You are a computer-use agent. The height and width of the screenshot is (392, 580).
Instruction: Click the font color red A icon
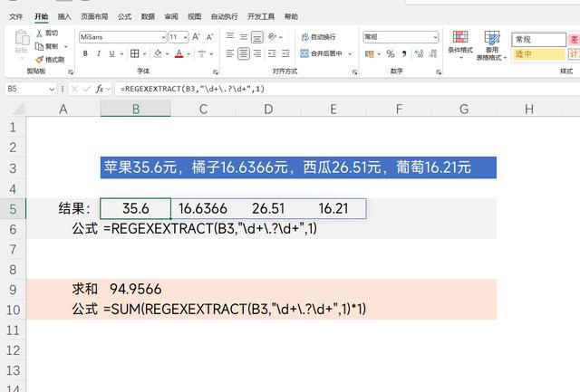179,54
